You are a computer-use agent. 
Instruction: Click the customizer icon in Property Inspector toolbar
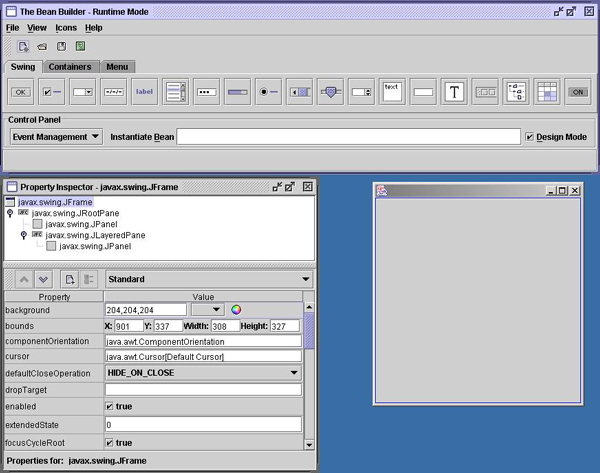click(x=89, y=279)
